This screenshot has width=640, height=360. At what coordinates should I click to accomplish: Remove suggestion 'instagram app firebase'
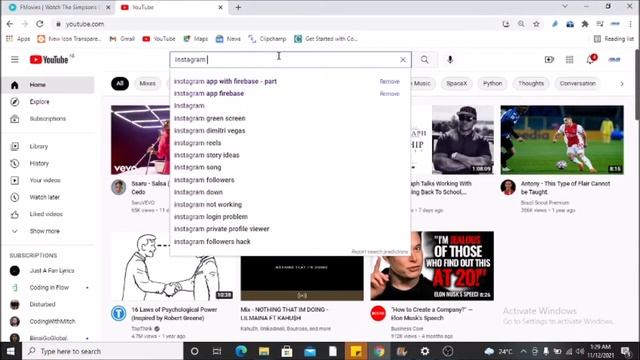[x=389, y=93]
